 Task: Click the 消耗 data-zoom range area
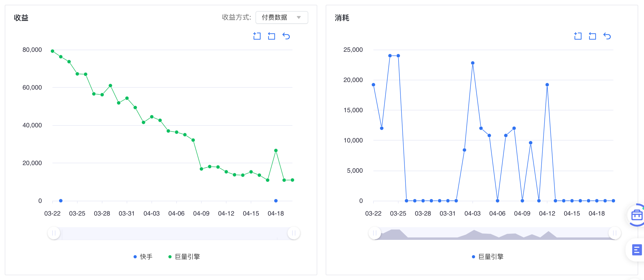[x=495, y=234]
